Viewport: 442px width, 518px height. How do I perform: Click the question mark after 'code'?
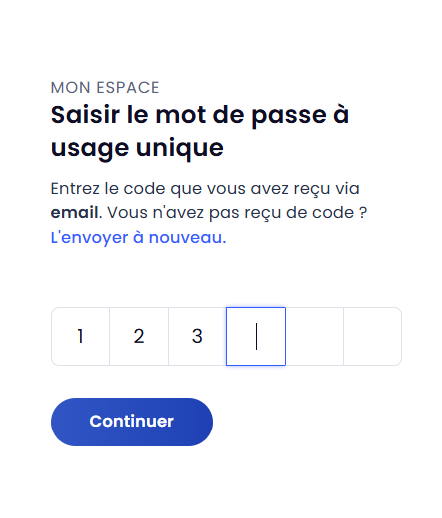click(363, 212)
